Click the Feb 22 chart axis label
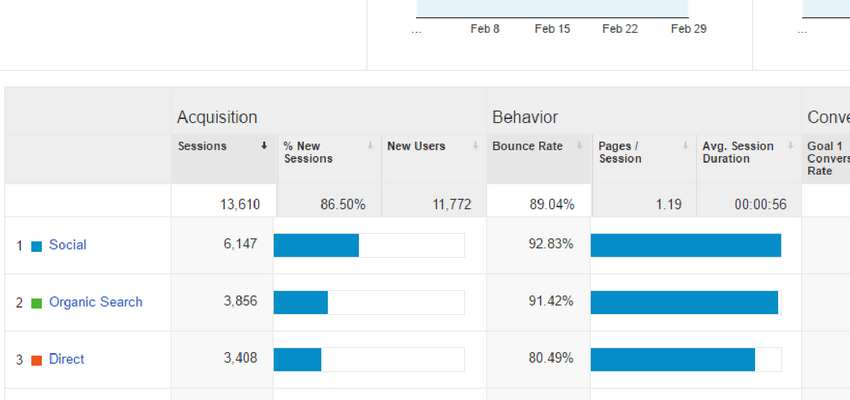Viewport: 850px width, 400px height. click(x=620, y=29)
